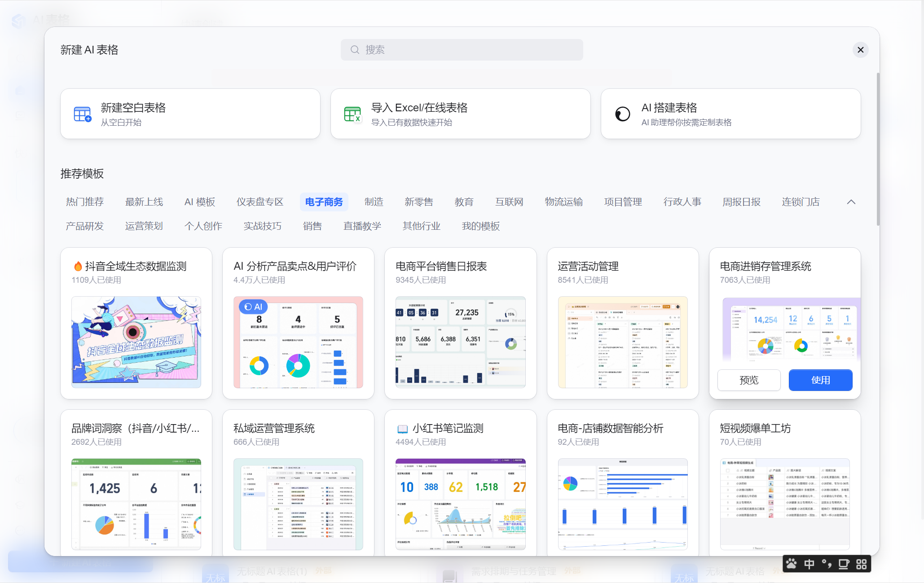Click the IME soft keyboard icon
This screenshot has height=583, width=924.
point(844,564)
